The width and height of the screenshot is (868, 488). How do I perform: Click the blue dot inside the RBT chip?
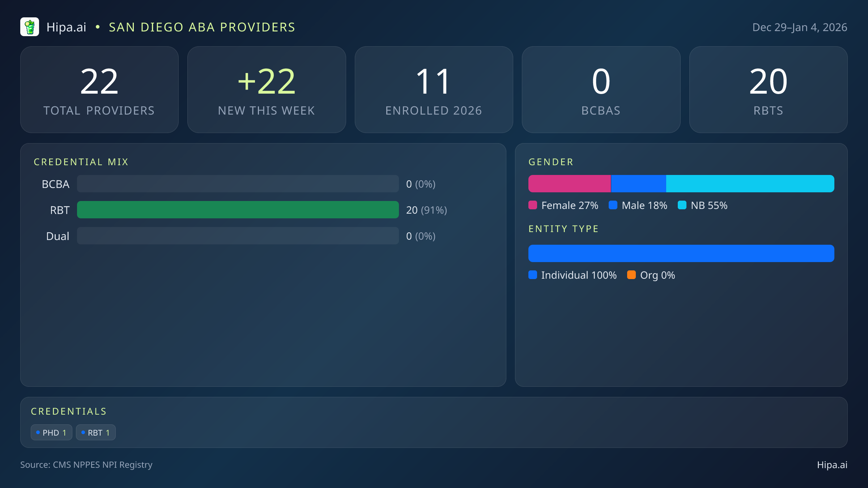[x=83, y=432]
